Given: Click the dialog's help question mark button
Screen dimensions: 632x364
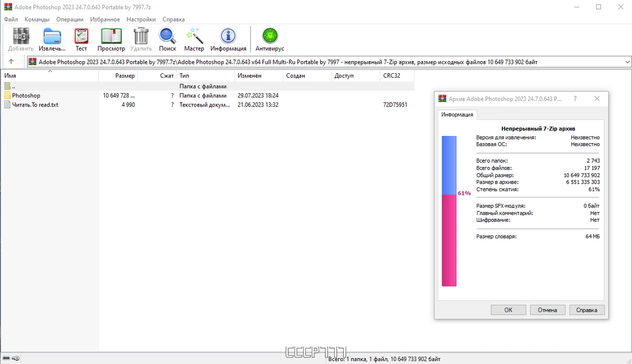Looking at the screenshot, I should (x=575, y=99).
